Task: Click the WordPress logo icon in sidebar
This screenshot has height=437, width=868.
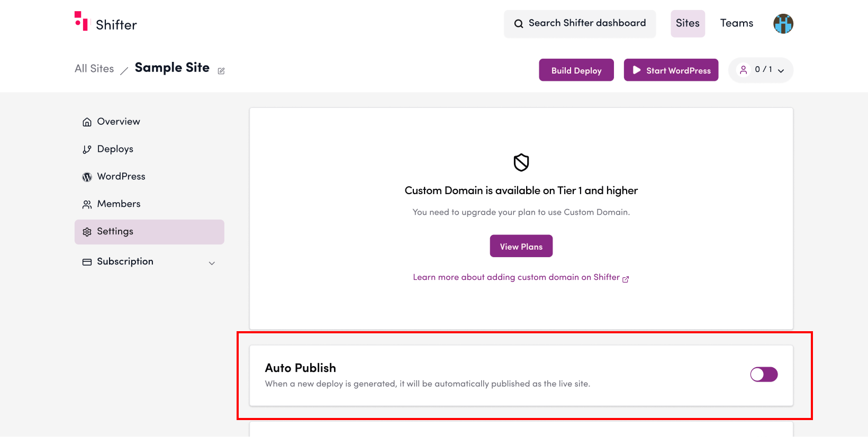Action: click(87, 177)
